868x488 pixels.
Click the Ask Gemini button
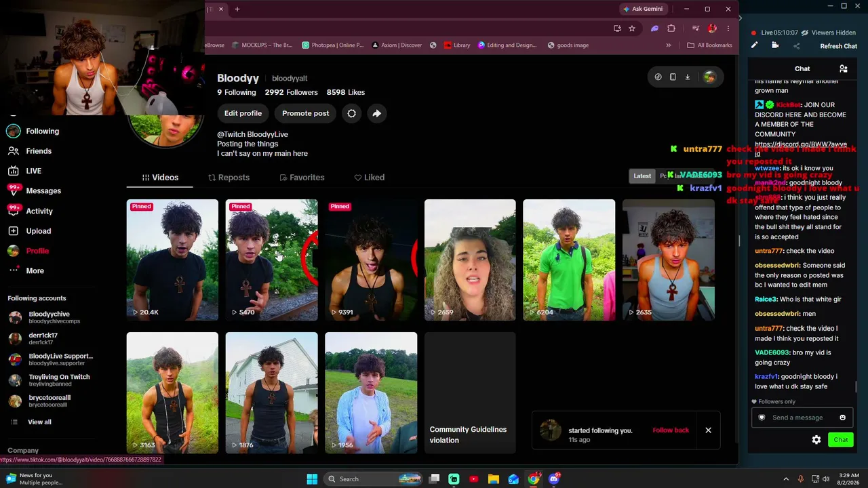(643, 9)
